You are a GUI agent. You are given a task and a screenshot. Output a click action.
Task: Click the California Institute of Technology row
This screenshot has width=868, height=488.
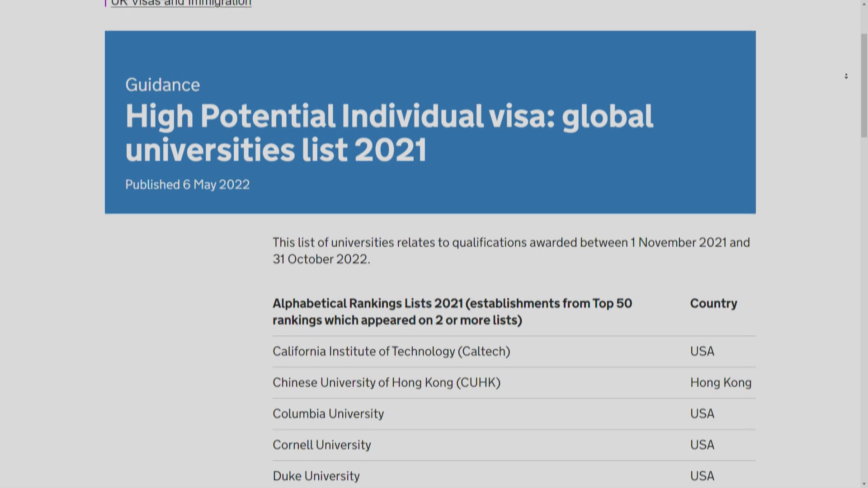click(392, 351)
